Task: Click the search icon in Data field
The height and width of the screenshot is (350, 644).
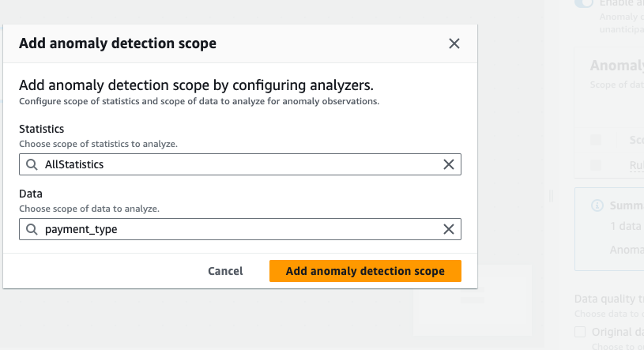Action: point(32,229)
